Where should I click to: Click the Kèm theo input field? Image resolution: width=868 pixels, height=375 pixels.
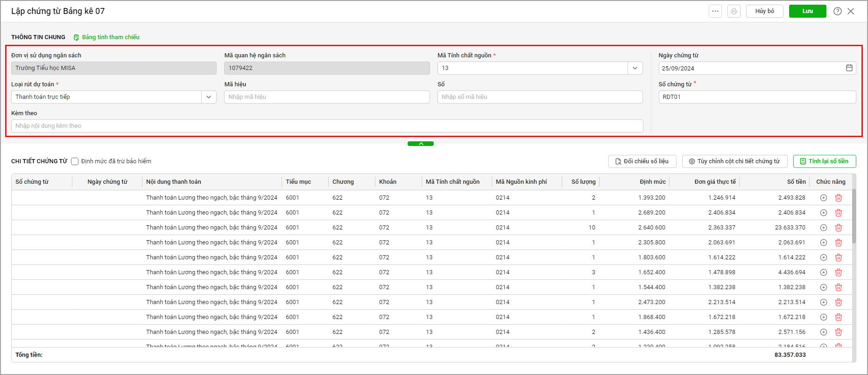[x=327, y=126]
